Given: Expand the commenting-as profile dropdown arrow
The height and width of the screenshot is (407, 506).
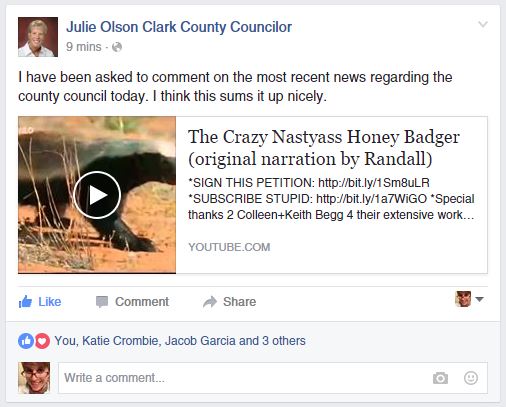Looking at the screenshot, I should (479, 299).
